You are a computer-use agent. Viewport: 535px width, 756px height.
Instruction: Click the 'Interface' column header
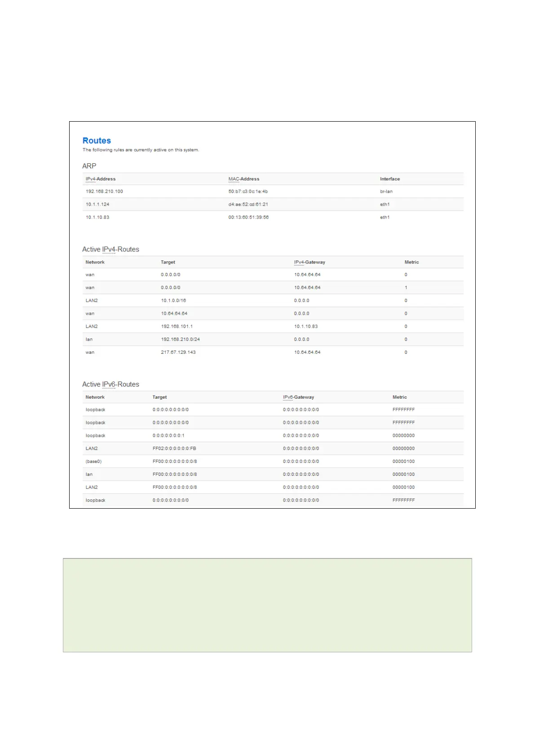(x=390, y=179)
